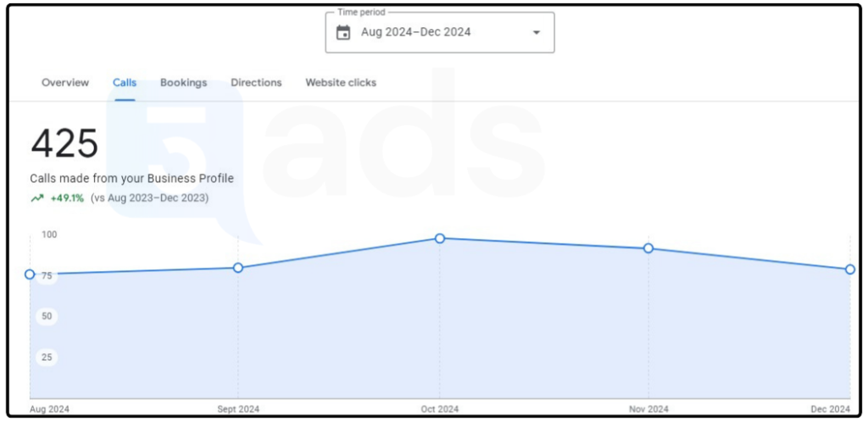The height and width of the screenshot is (421, 868).
Task: Go to the Directions tab
Action: click(x=256, y=82)
